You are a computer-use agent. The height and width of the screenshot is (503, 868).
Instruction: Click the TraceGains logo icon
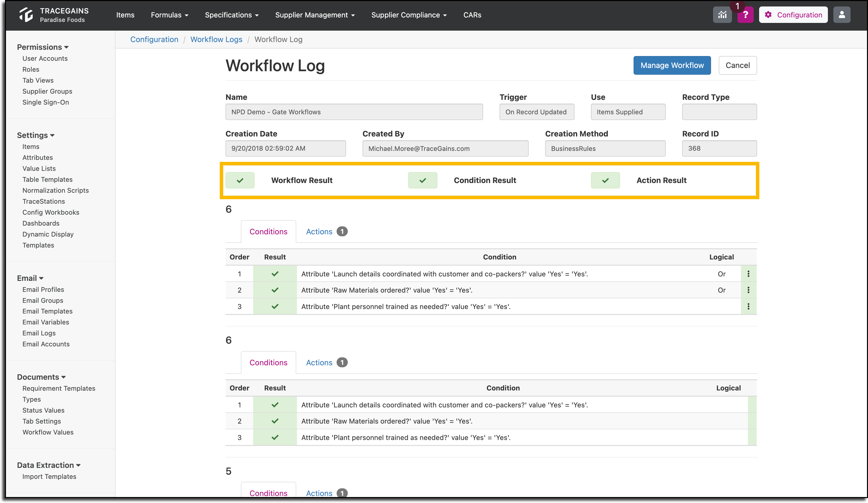coord(26,15)
